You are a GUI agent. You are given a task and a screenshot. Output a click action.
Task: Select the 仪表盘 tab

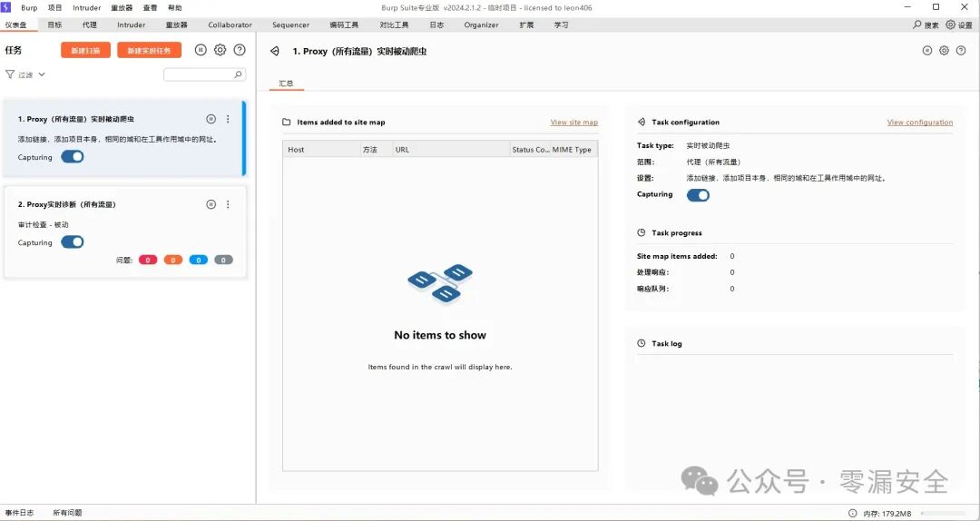(x=16, y=25)
